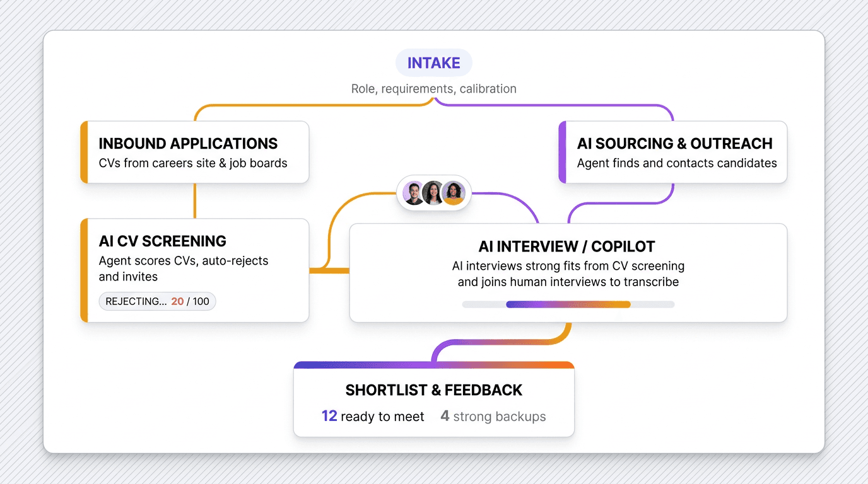Click the purple accent bar on AI SOURCING & OUTREACH

(561, 152)
